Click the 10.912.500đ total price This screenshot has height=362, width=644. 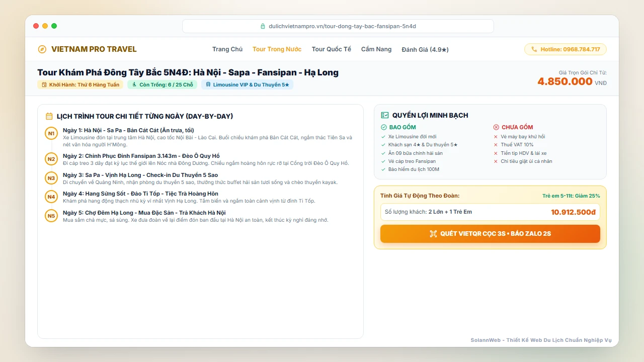pos(573,212)
